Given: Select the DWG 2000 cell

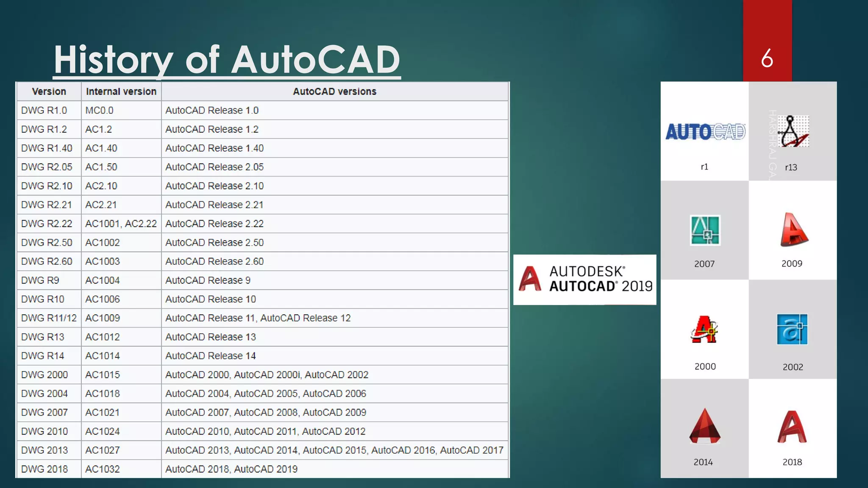Looking at the screenshot, I should [x=49, y=375].
